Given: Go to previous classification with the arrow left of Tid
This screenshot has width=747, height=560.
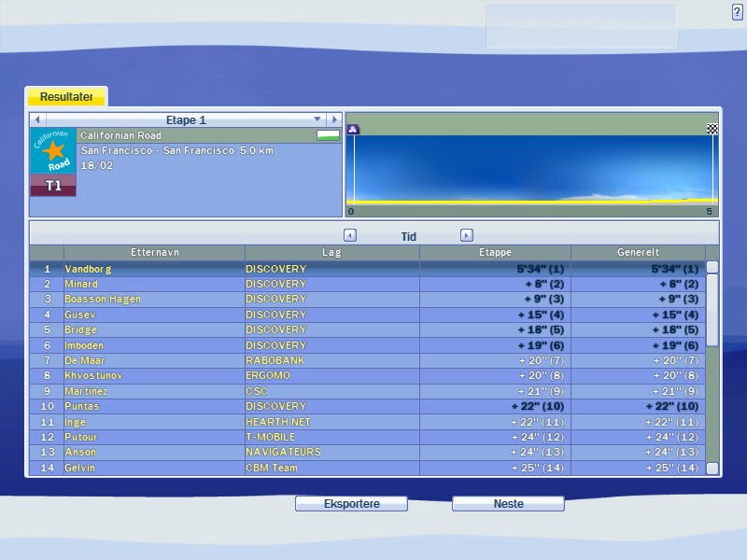Looking at the screenshot, I should [x=350, y=236].
